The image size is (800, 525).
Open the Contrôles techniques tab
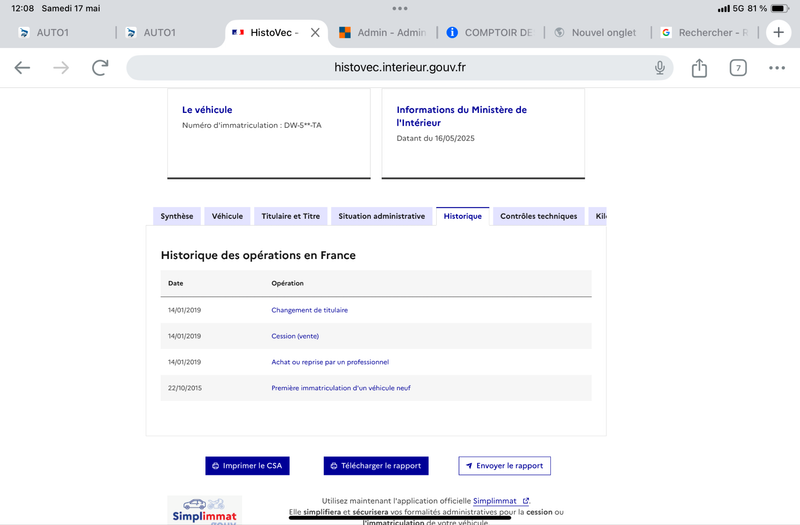(538, 216)
